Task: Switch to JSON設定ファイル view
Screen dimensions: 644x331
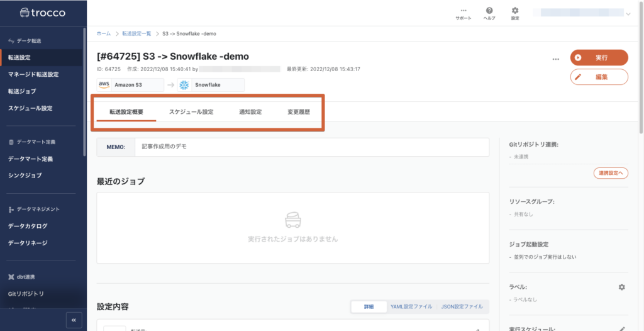Action: [462, 306]
